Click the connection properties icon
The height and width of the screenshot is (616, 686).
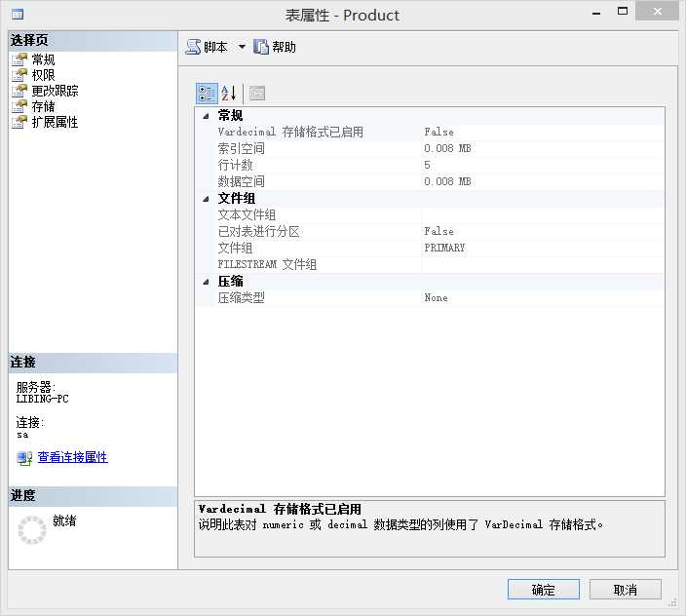tap(24, 458)
